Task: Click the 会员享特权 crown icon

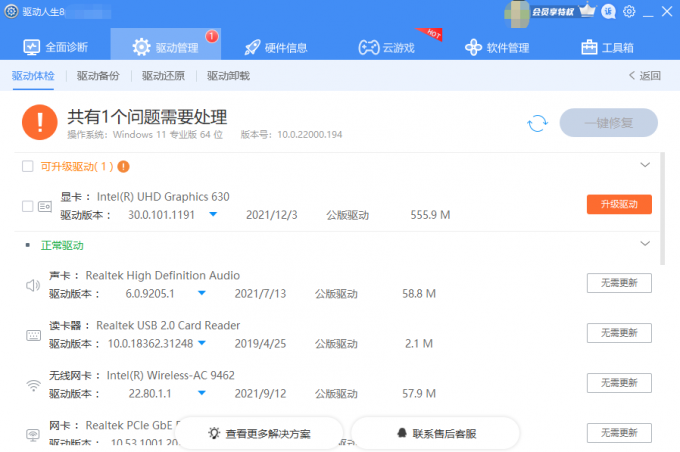Action: click(587, 11)
